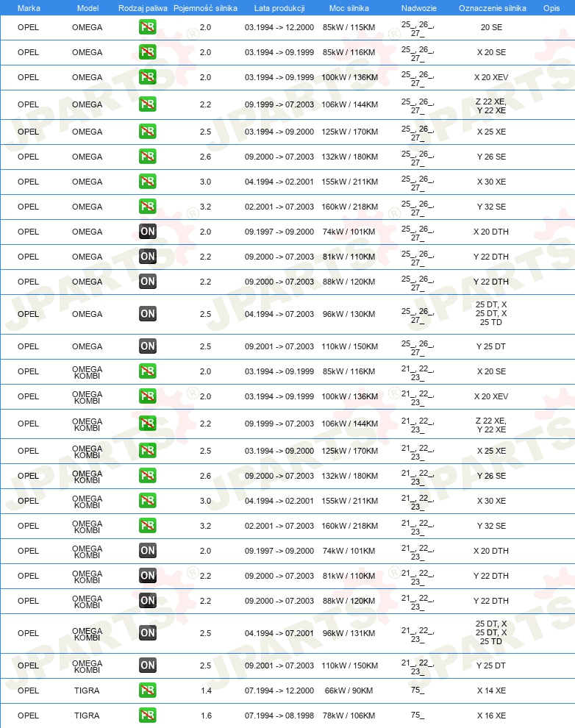Select the 96kW / 131KM power cell

349,633
